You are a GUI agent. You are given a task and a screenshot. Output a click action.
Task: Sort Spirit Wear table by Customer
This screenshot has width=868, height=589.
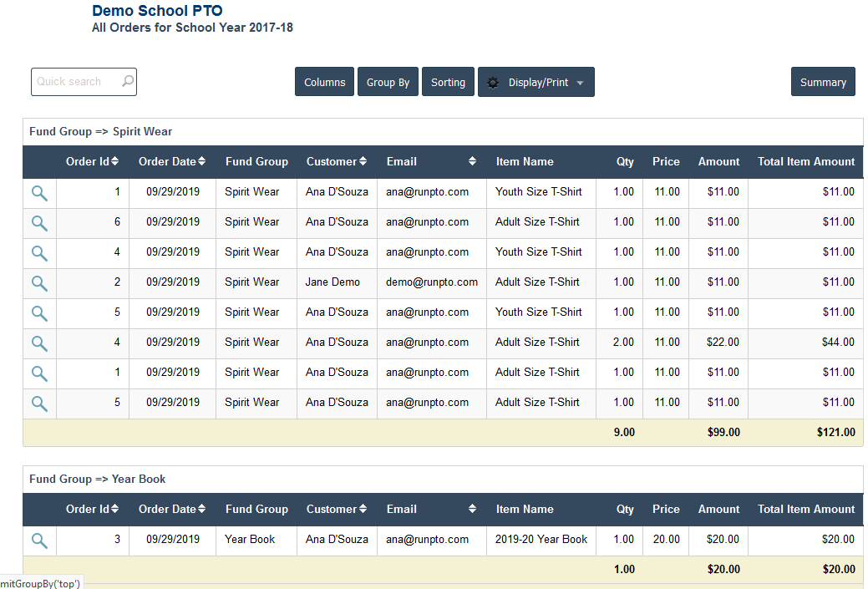(x=363, y=161)
